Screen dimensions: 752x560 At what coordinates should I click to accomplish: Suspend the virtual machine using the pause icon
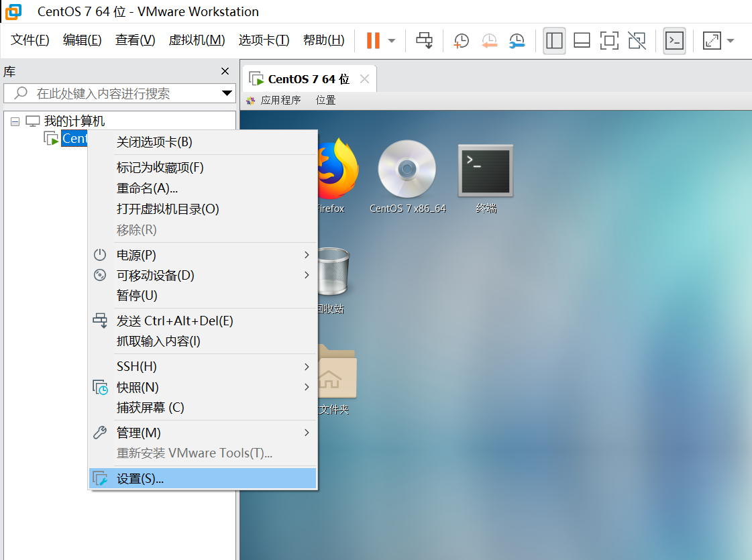(x=373, y=40)
